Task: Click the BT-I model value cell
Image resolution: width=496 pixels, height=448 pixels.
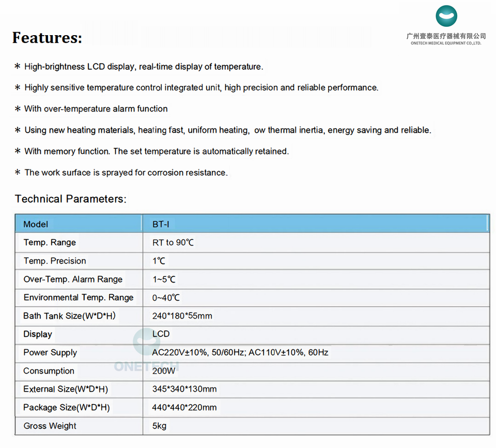Action: [161, 224]
